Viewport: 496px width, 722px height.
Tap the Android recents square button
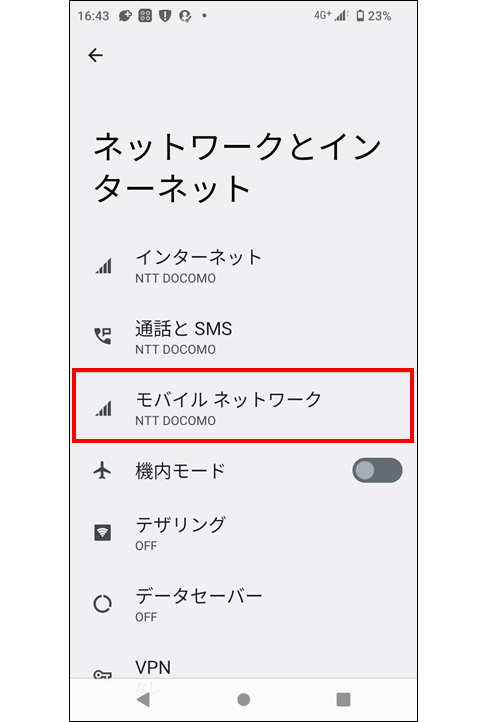point(344,699)
